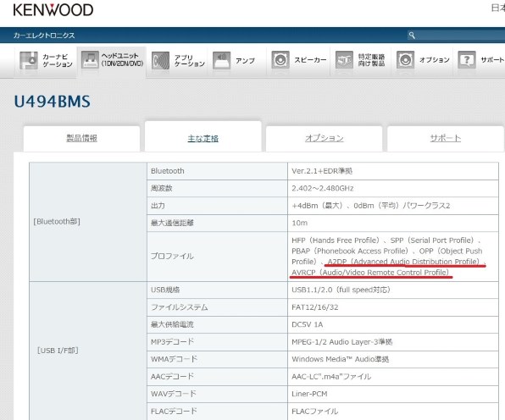Switch to オプション product tab

pyautogui.click(x=325, y=138)
